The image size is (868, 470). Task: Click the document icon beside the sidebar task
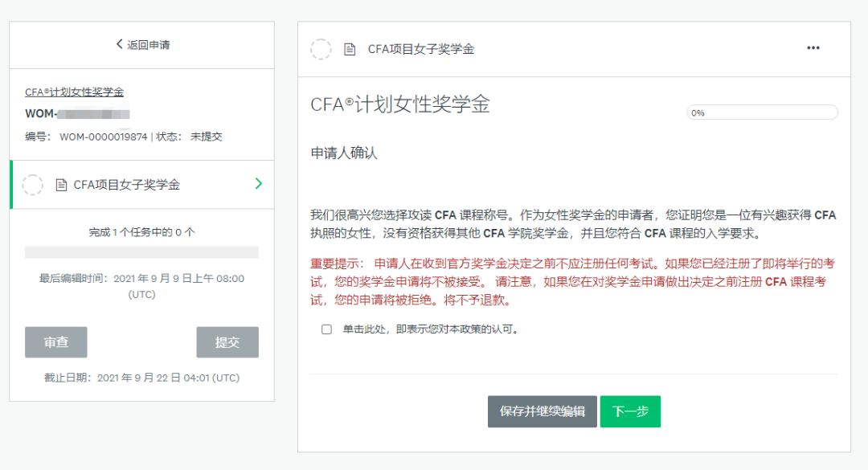(x=52, y=185)
